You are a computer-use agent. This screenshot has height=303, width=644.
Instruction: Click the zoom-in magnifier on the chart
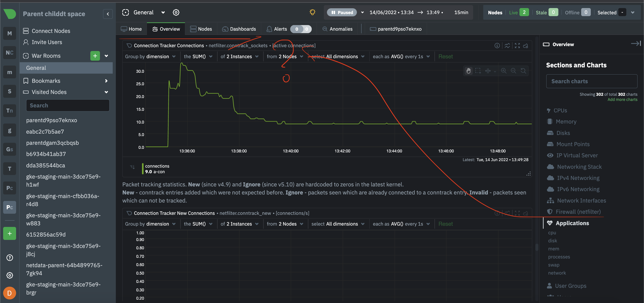click(504, 71)
